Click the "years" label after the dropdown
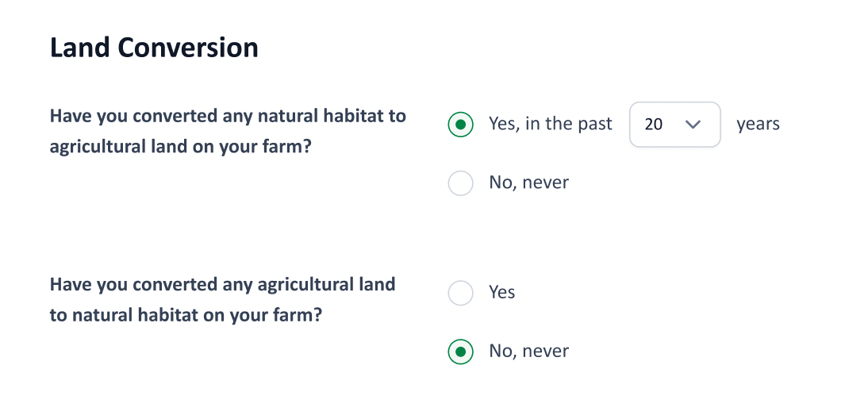This screenshot has width=868, height=419. point(758,124)
